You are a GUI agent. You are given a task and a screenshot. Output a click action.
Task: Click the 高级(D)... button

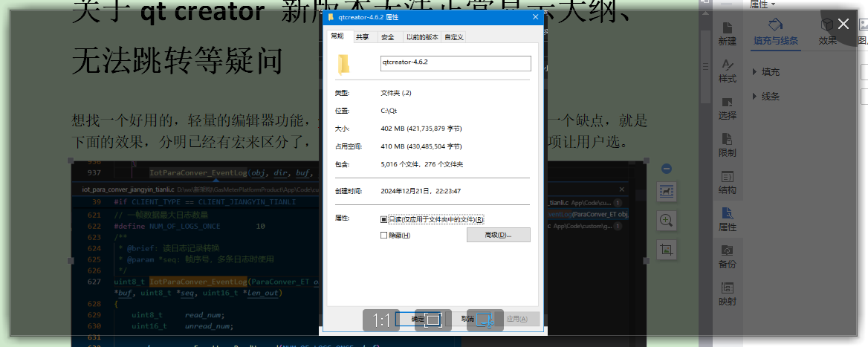click(498, 235)
